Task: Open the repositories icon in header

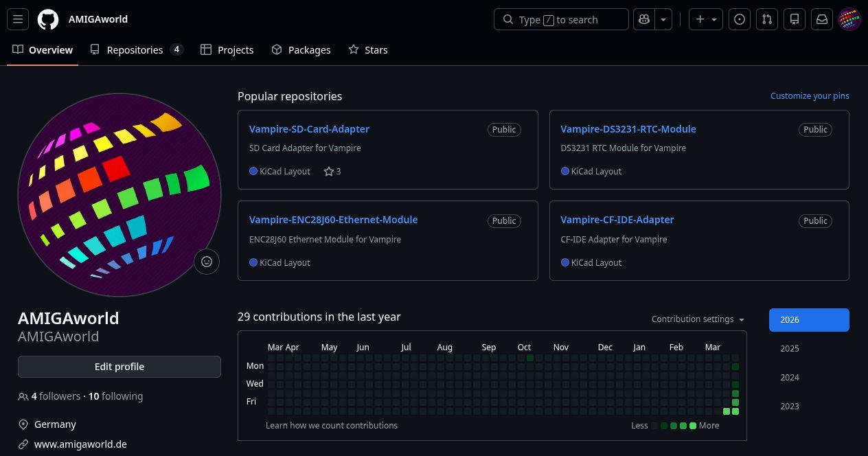Action: click(x=795, y=20)
